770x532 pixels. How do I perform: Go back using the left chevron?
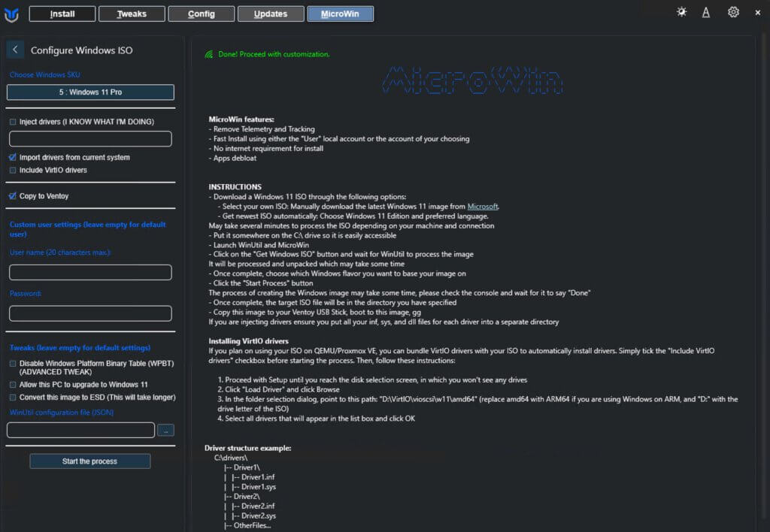click(x=15, y=50)
